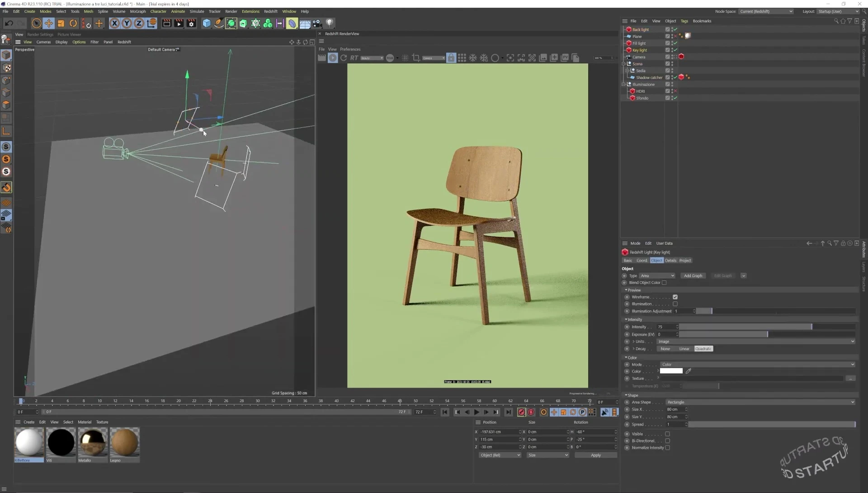
Task: Open the Beauty AOV dropdown
Action: pos(372,58)
